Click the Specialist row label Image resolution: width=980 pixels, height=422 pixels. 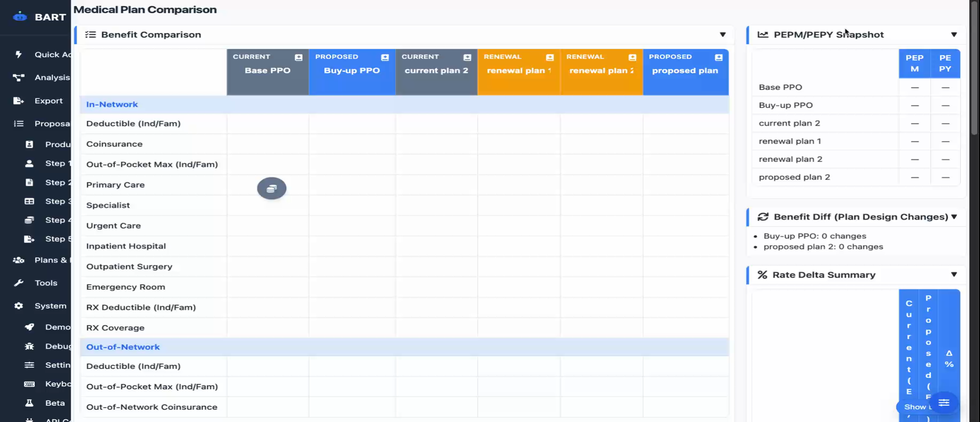click(108, 205)
